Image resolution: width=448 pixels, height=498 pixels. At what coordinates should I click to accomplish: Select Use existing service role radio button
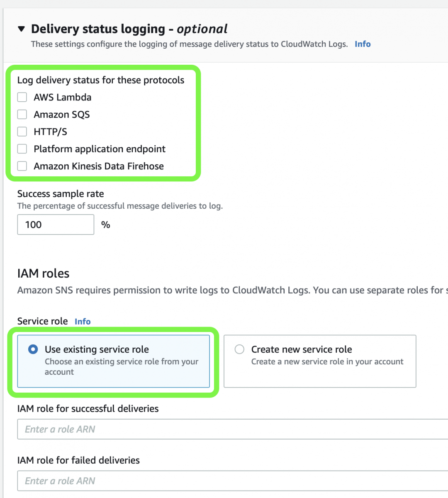(x=33, y=349)
